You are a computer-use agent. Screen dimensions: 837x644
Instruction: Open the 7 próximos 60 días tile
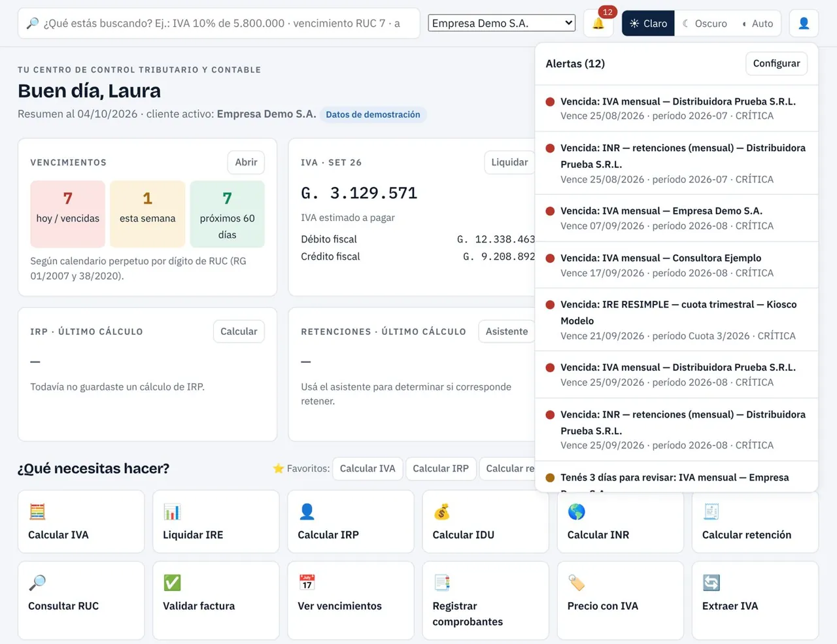[228, 214]
